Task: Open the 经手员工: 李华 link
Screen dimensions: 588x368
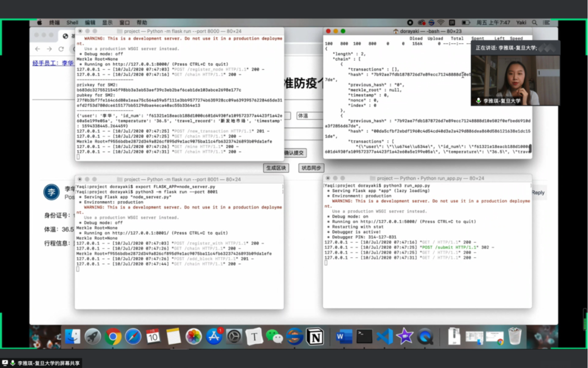Action: tap(53, 63)
